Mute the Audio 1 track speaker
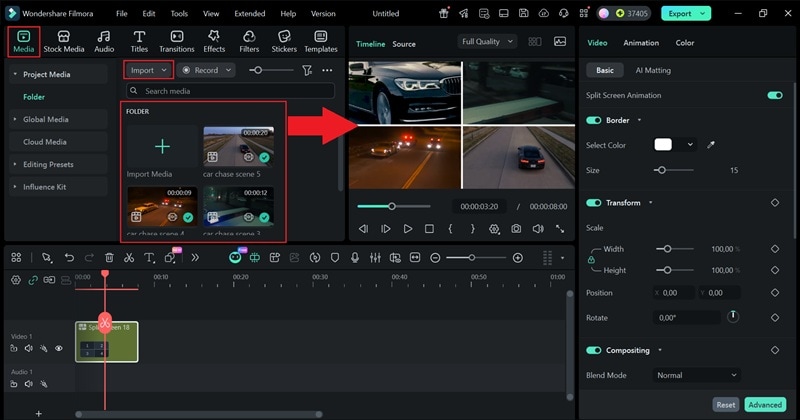 tap(29, 384)
